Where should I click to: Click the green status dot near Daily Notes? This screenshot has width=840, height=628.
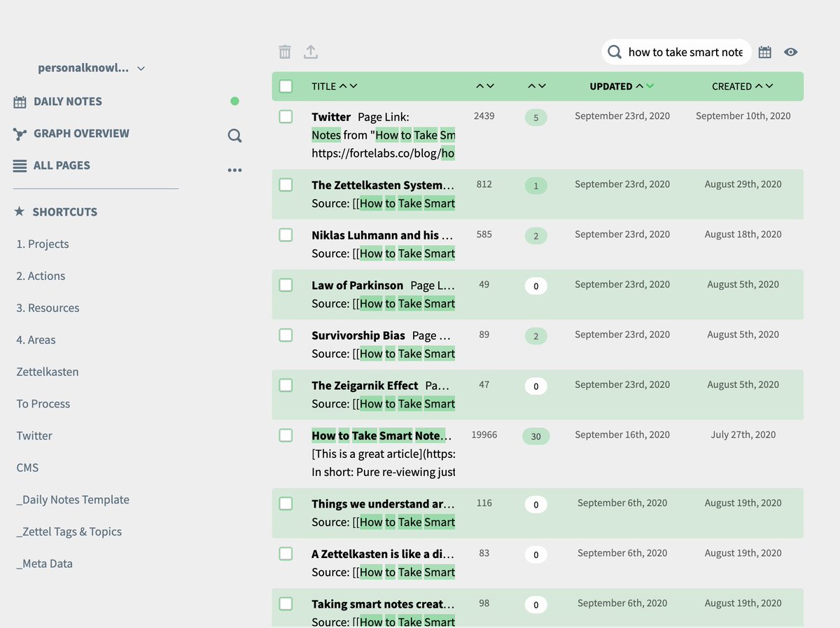(x=234, y=102)
